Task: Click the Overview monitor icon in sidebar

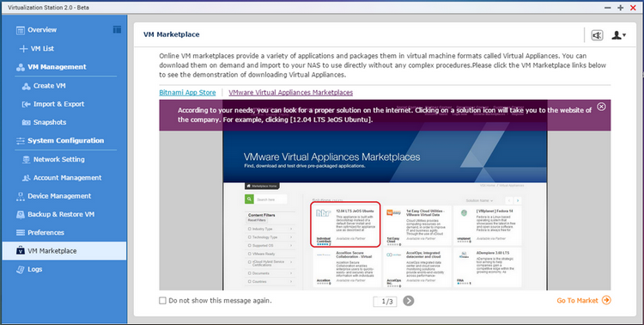Action: pos(20,30)
